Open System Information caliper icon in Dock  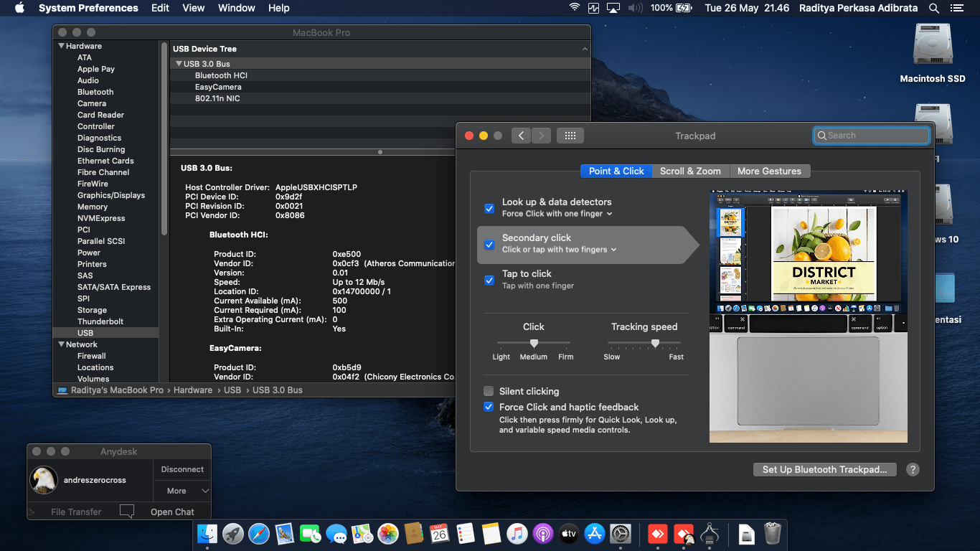[710, 534]
